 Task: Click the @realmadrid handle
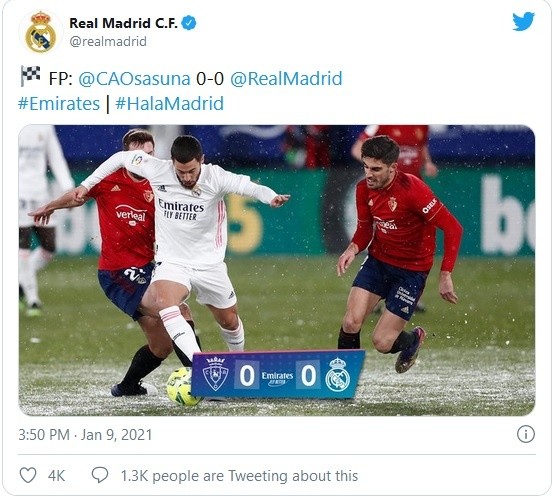tap(108, 41)
